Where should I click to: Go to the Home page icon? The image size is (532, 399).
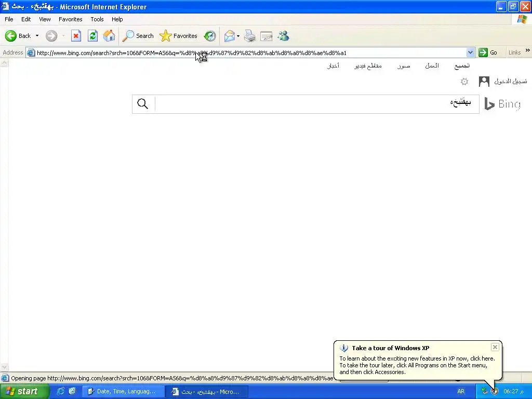click(109, 36)
